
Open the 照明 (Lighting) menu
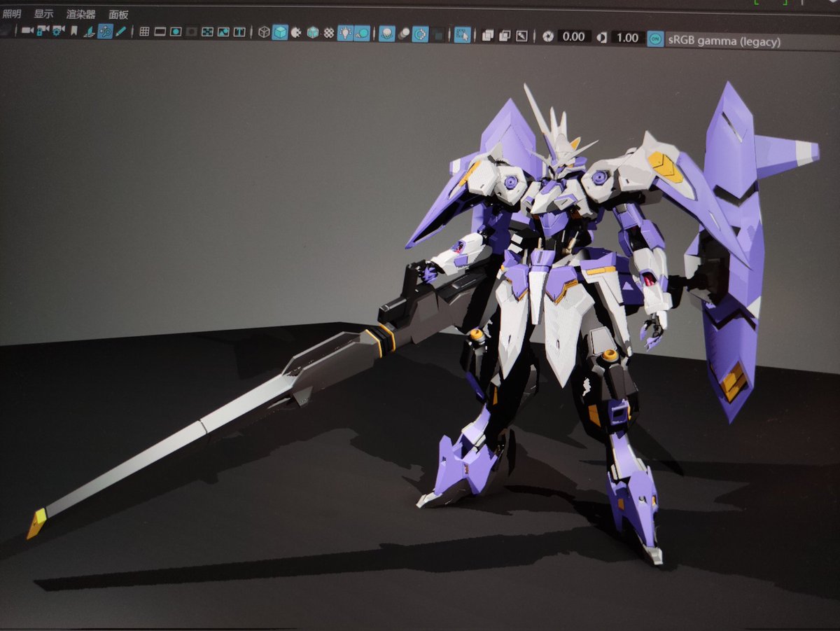pyautogui.click(x=12, y=14)
